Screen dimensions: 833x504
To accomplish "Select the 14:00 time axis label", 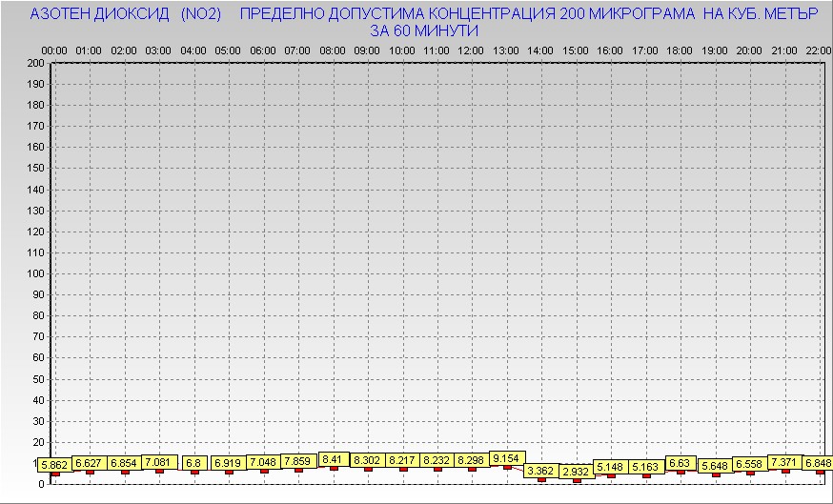I will pos(540,50).
